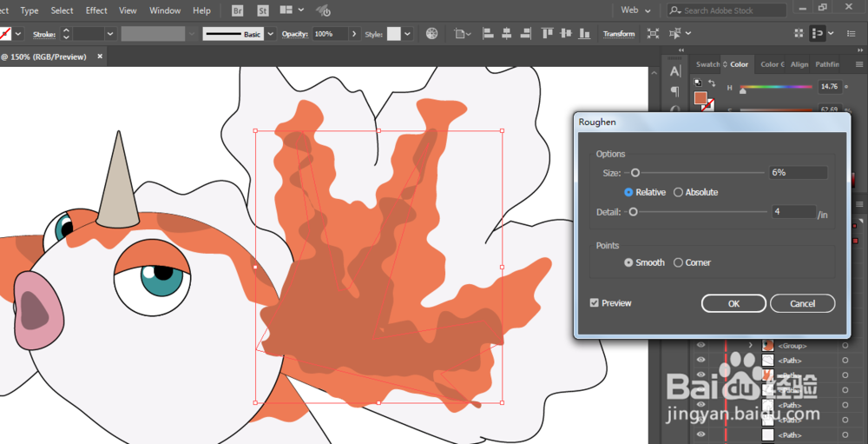Open the stroke weight dropdown arrow
Screen dimensions: 868x444
(x=111, y=34)
